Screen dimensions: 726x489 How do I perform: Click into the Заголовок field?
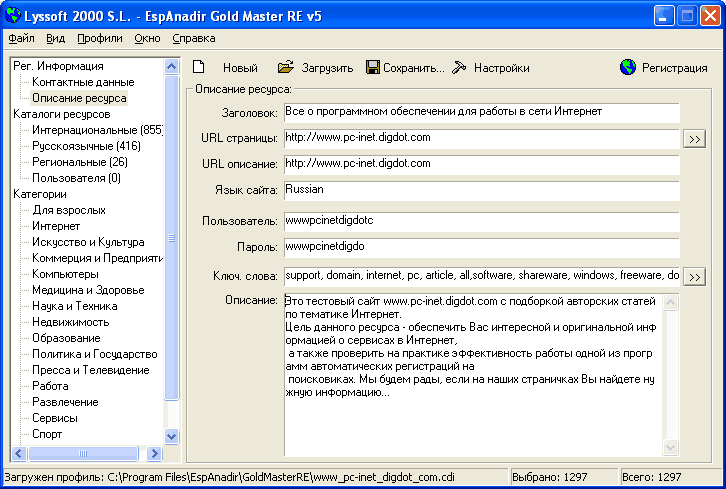click(482, 113)
